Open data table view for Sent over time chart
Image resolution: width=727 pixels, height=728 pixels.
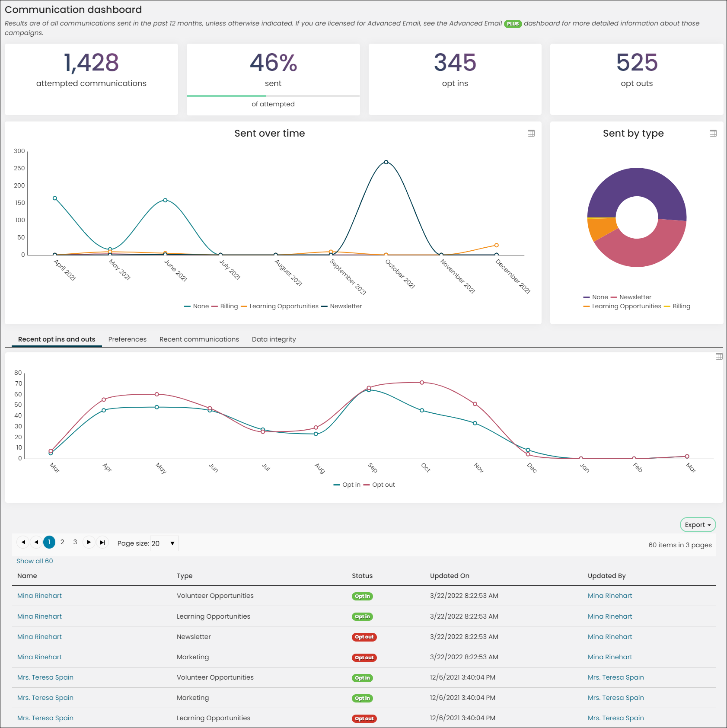(531, 133)
